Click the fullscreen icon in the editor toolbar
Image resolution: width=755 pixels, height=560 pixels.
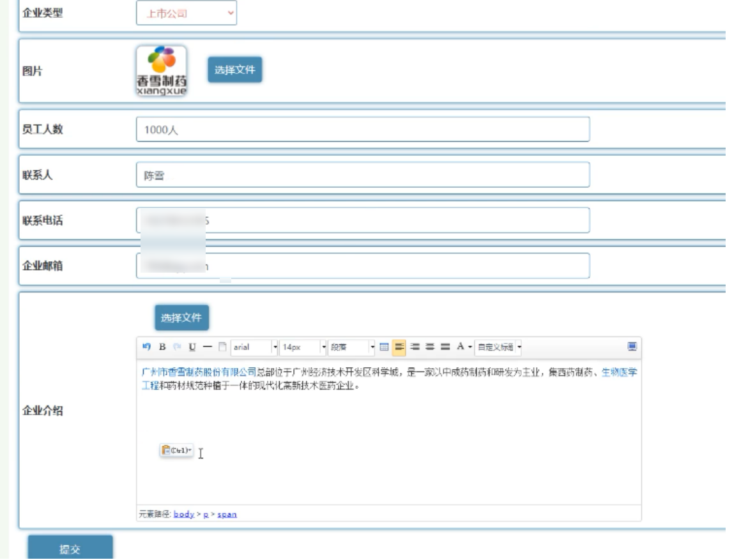click(x=632, y=347)
